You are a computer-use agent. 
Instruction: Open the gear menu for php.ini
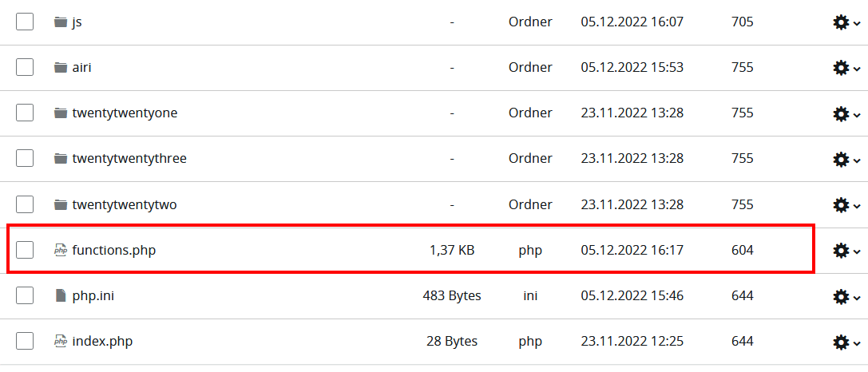pyautogui.click(x=846, y=296)
